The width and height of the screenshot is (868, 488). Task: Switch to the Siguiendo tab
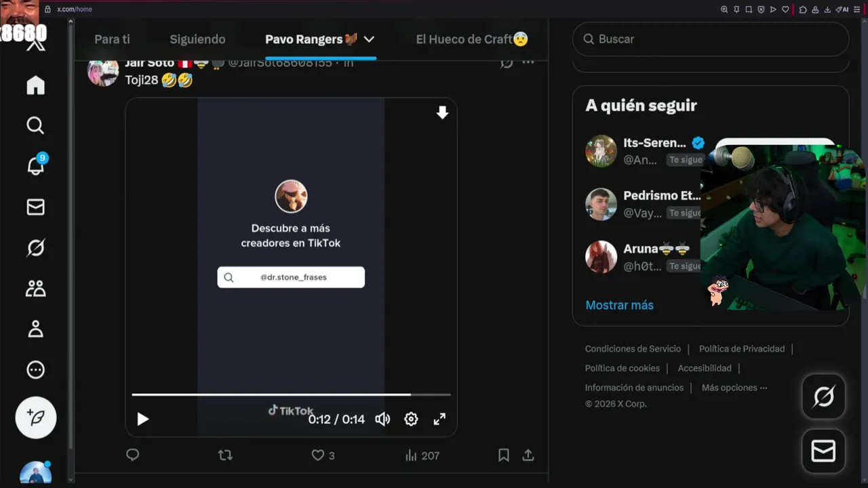pyautogui.click(x=197, y=39)
